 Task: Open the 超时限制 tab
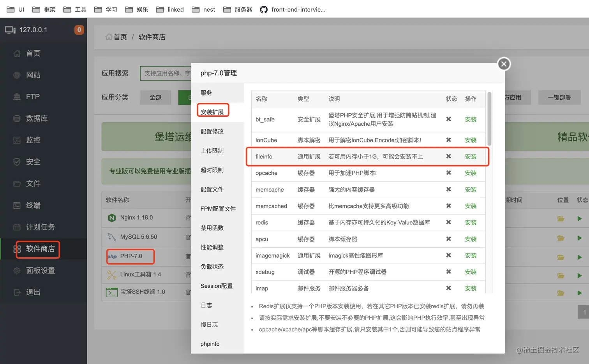(x=217, y=170)
